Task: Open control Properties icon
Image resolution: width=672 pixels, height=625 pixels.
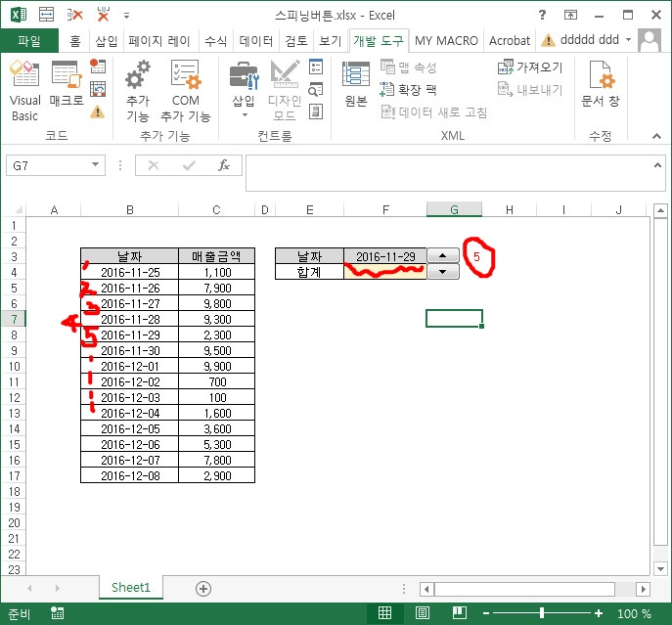Action: click(316, 67)
